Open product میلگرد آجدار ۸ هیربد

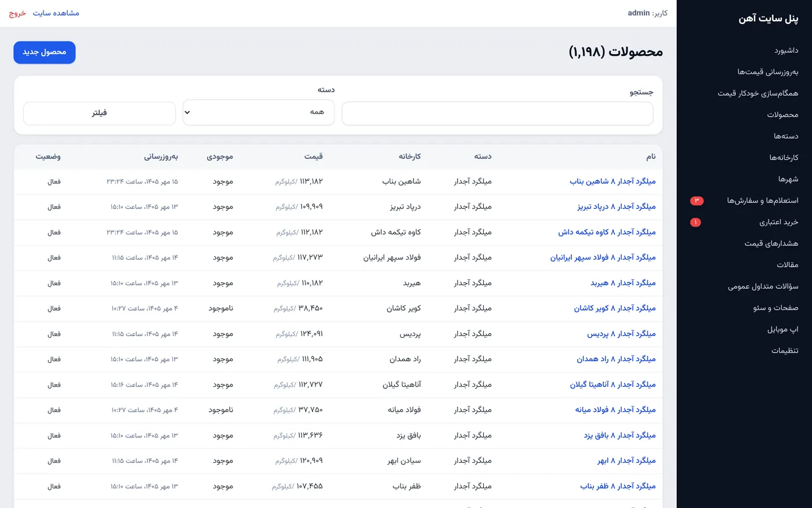coord(623,283)
